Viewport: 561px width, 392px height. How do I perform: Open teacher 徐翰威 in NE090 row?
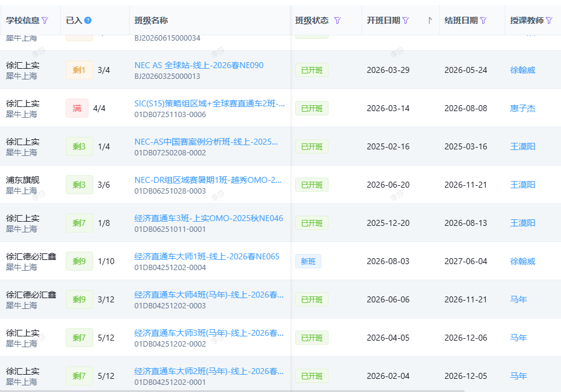click(x=523, y=70)
